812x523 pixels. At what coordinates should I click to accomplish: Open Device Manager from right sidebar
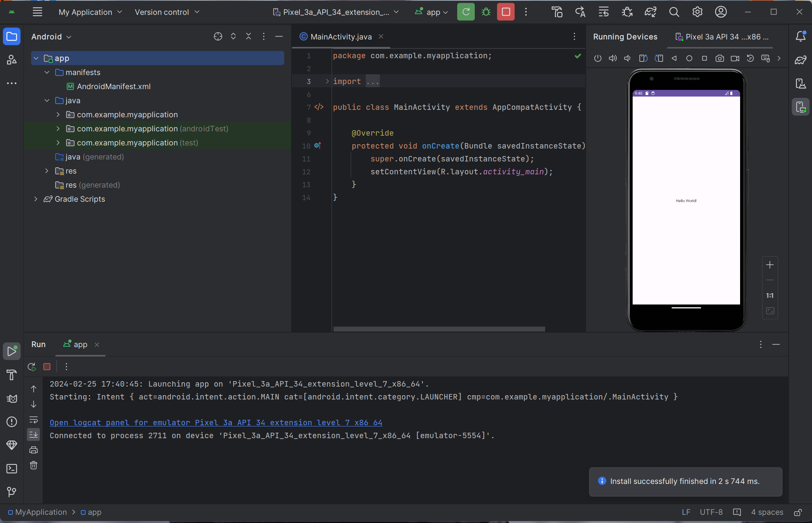[801, 83]
